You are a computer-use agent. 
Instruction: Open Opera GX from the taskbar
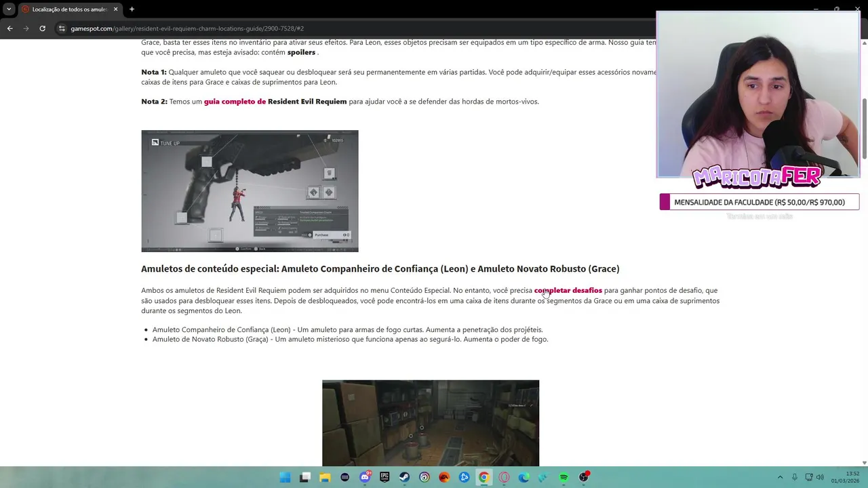(504, 477)
